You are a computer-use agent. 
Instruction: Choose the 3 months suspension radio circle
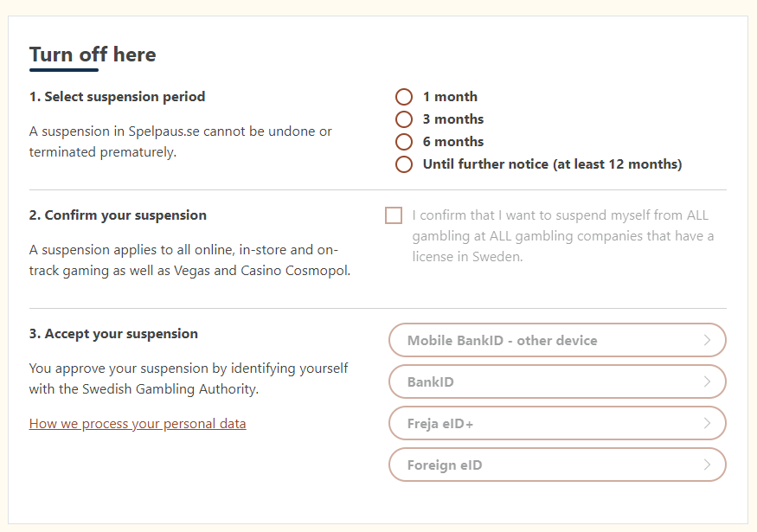coord(404,119)
